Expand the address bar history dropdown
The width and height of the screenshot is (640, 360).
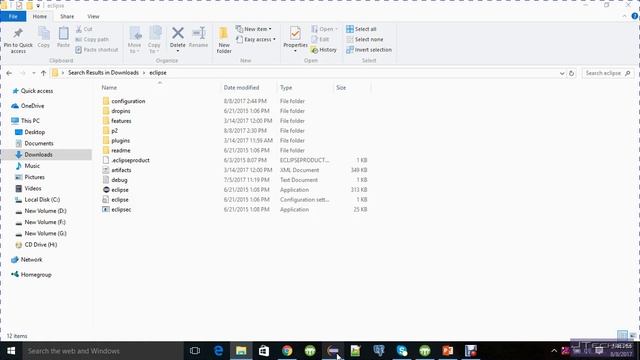pyautogui.click(x=562, y=73)
